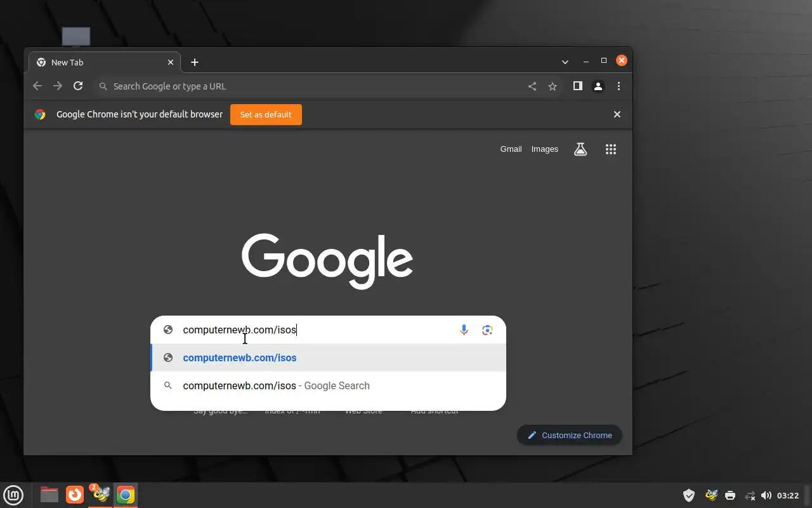This screenshot has height=508, width=812.
Task: Reload the page
Action: point(78,86)
